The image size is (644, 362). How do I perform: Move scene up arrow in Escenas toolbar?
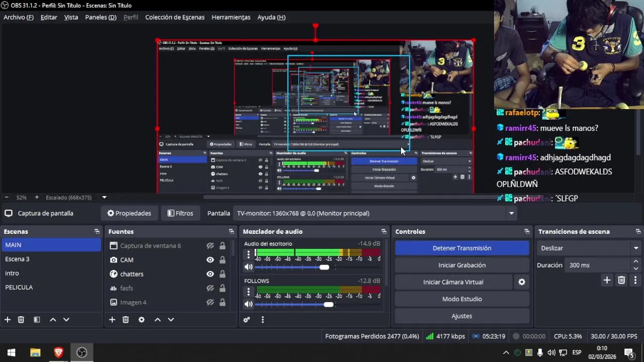click(x=53, y=320)
